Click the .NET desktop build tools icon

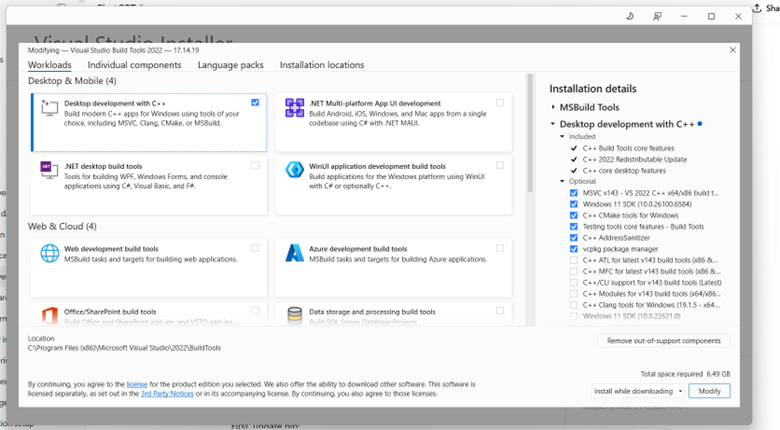click(x=49, y=169)
